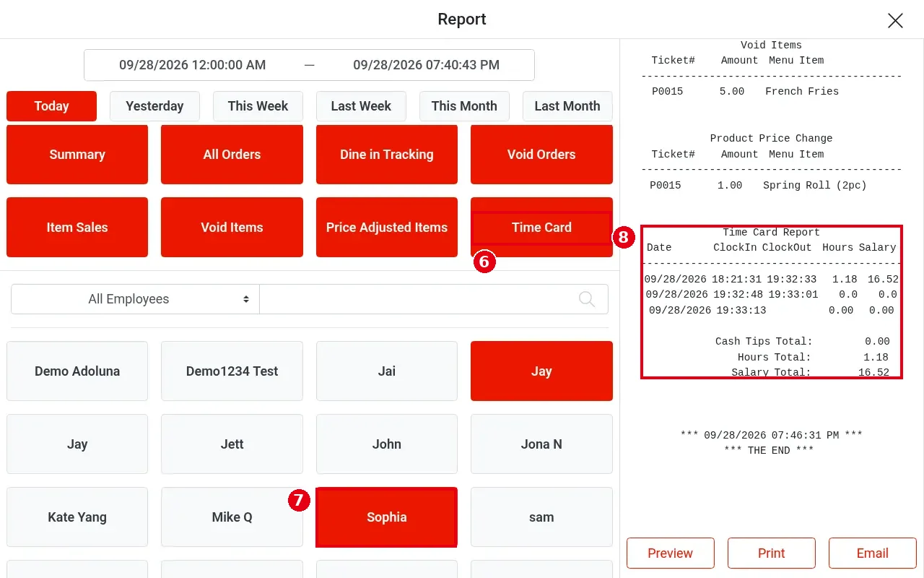Toggle the All Orders report section
924x578 pixels.
click(232, 155)
